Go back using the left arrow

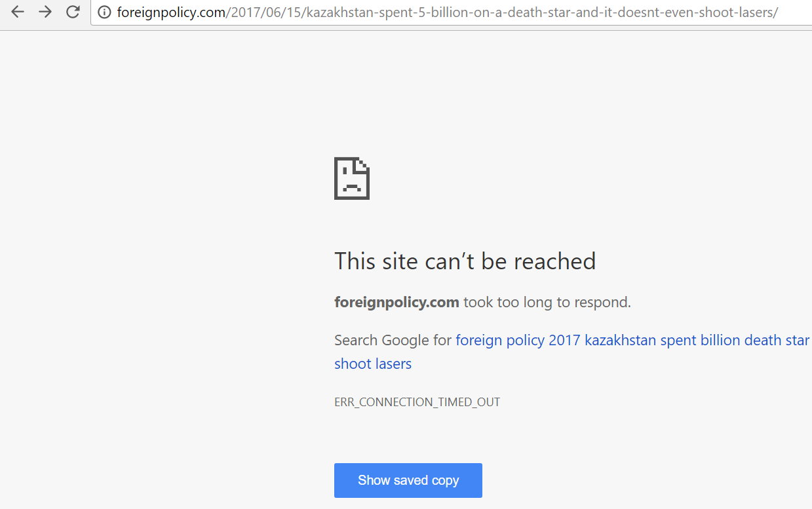(x=18, y=12)
